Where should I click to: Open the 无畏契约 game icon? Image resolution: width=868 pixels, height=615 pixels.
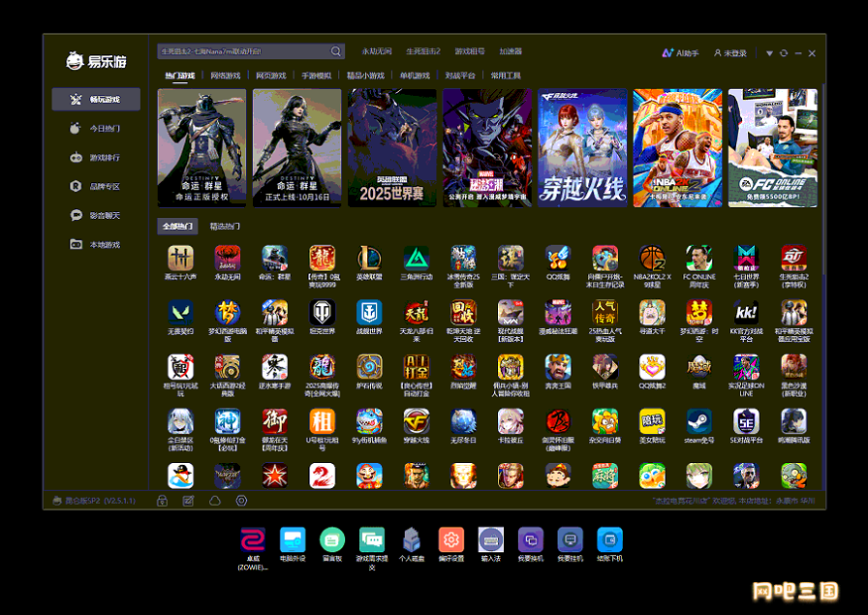tap(180, 312)
